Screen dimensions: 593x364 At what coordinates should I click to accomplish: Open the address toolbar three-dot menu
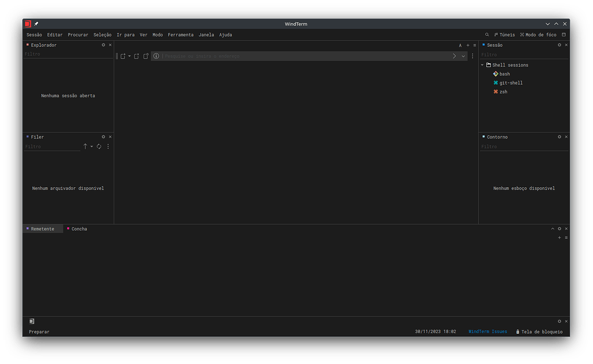tap(472, 56)
